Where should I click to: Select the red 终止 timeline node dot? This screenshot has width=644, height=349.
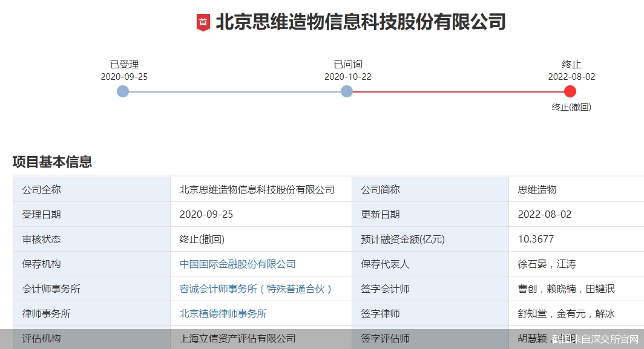(570, 91)
